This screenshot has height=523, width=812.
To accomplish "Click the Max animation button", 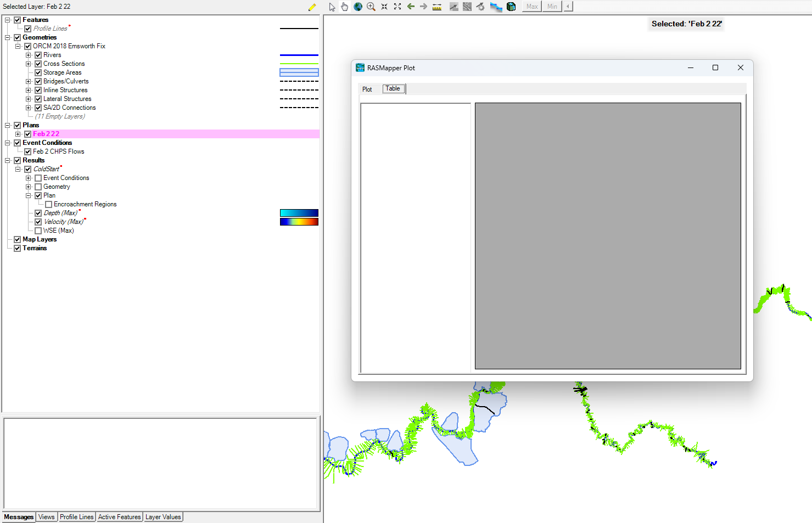I will pos(532,7).
